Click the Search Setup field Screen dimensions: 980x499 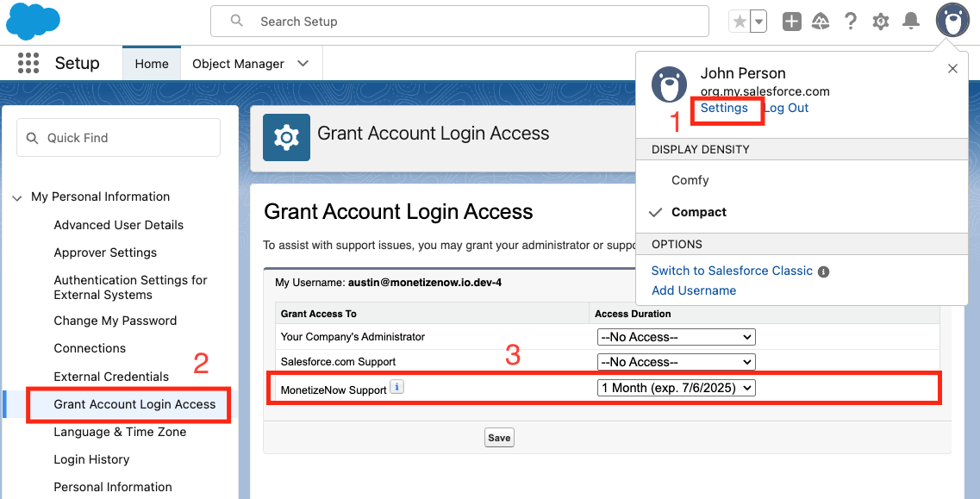459,22
